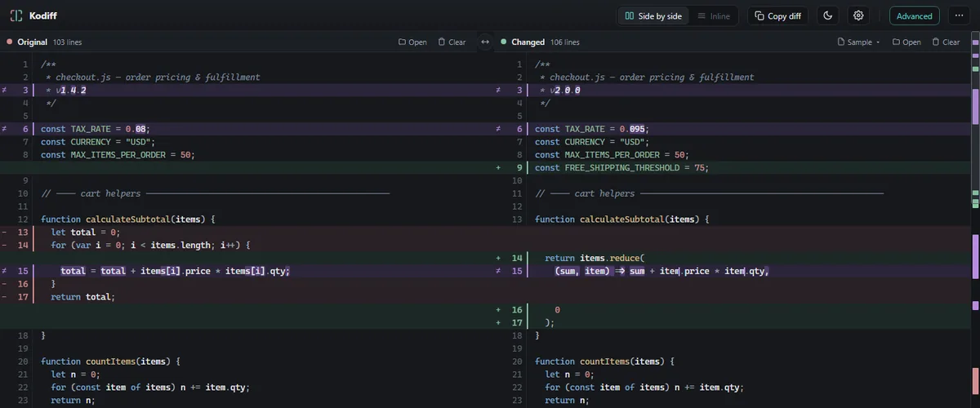This screenshot has height=408, width=980.
Task: Switch to Side by side view
Action: point(653,16)
